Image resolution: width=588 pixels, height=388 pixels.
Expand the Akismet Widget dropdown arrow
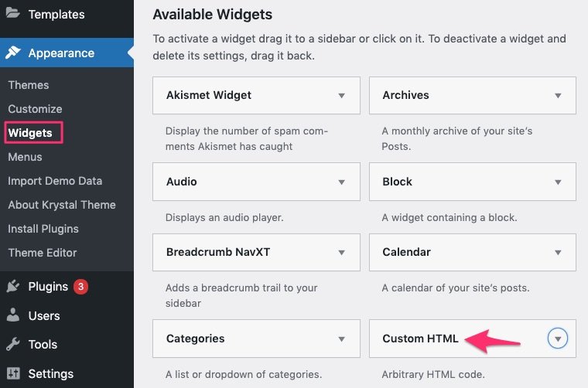[x=341, y=96]
